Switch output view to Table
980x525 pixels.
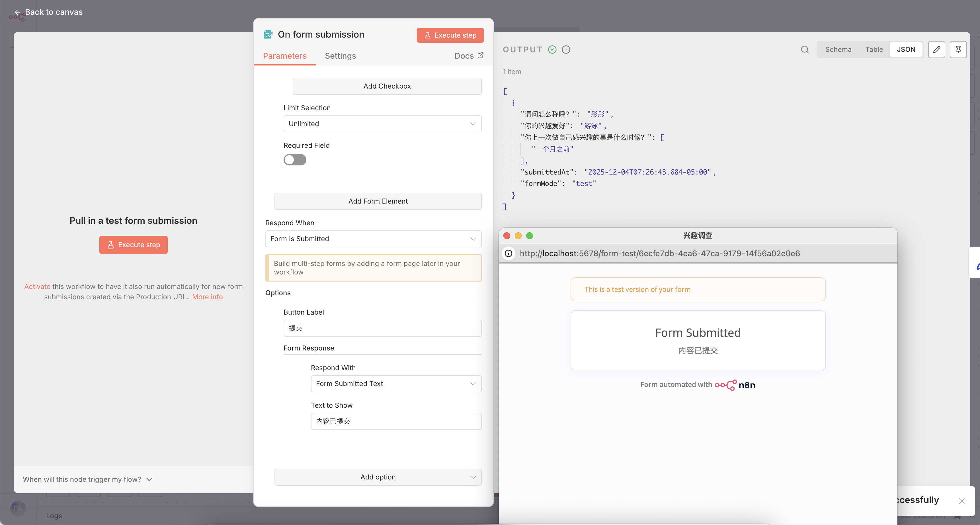coord(874,50)
